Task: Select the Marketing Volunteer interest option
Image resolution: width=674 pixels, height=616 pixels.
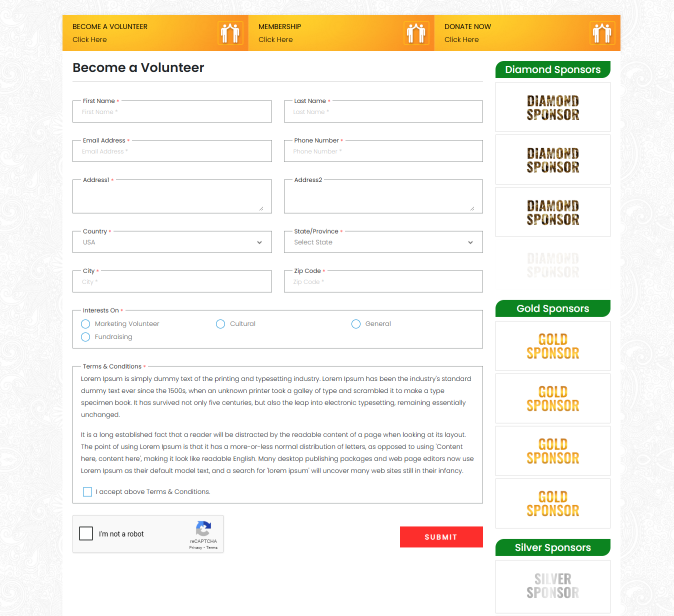Action: click(x=85, y=324)
